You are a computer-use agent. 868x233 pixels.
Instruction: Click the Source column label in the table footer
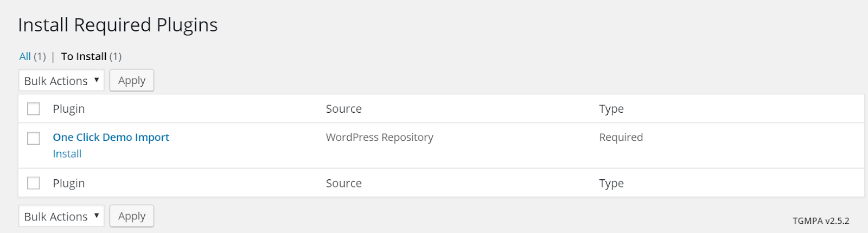343,183
